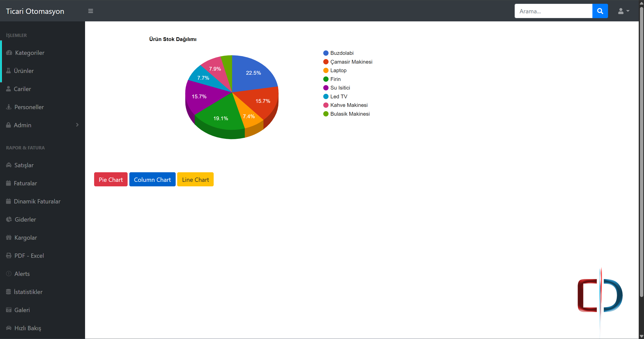Click the Personeller street-view icon

[9, 107]
